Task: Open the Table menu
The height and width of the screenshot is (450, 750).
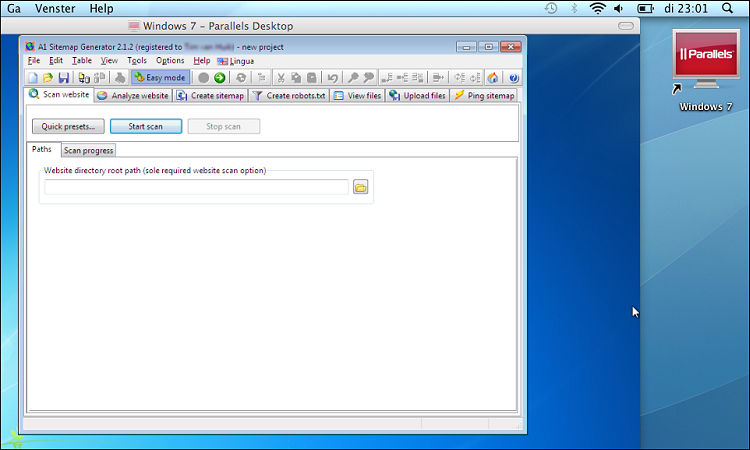Action: [x=82, y=61]
